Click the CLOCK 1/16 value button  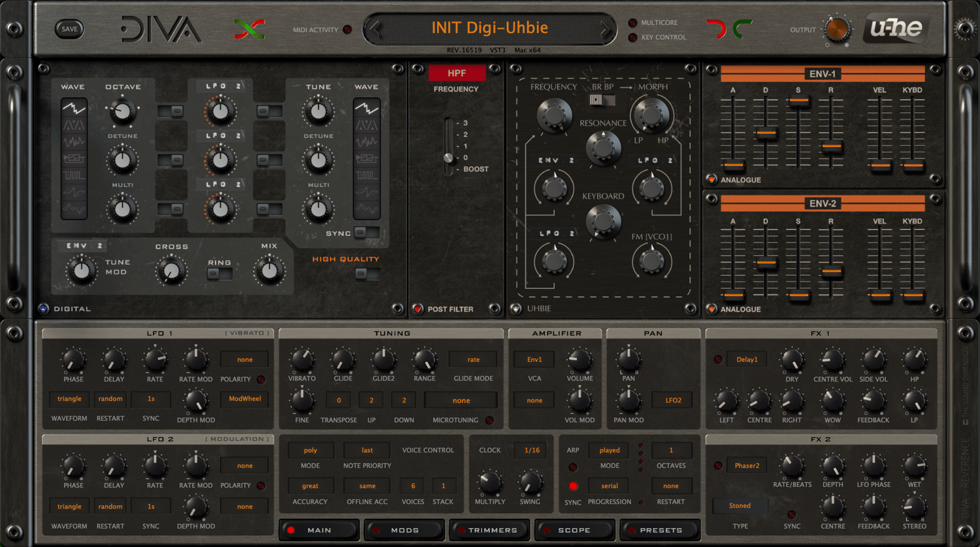click(x=532, y=450)
